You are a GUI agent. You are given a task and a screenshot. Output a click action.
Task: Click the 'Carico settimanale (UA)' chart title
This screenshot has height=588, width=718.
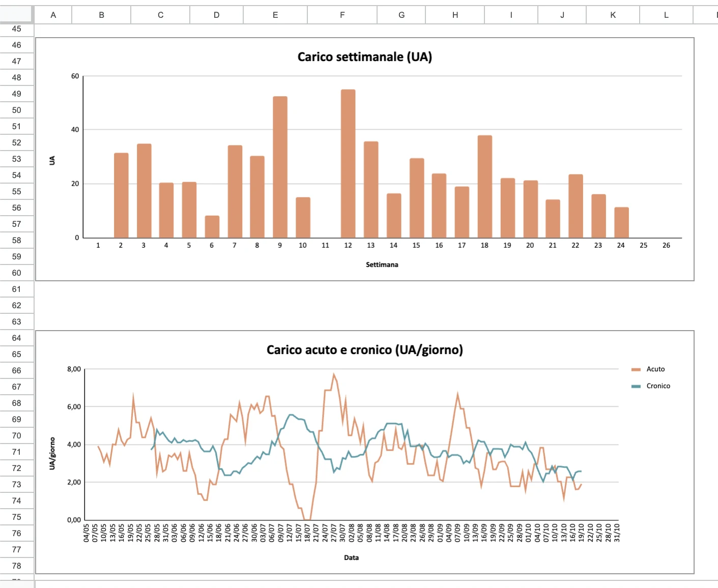365,56
